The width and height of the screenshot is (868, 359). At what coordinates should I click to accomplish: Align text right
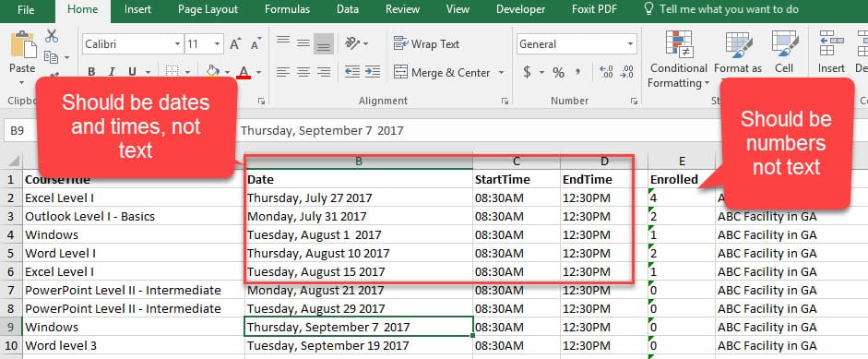tap(324, 72)
